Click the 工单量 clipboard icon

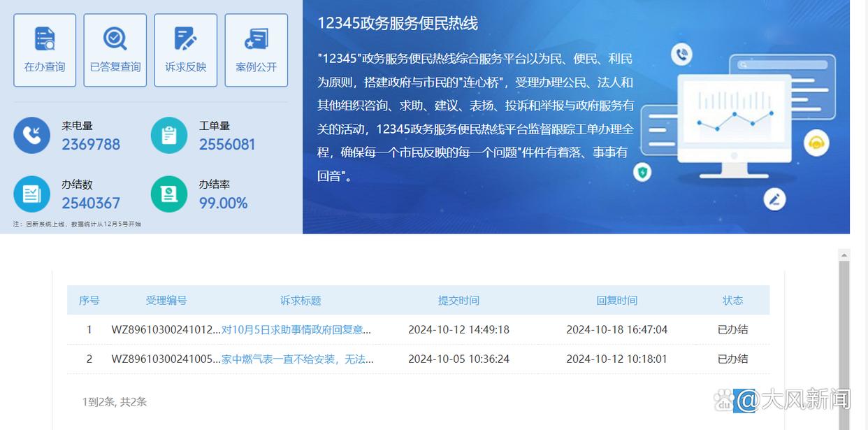coord(169,136)
